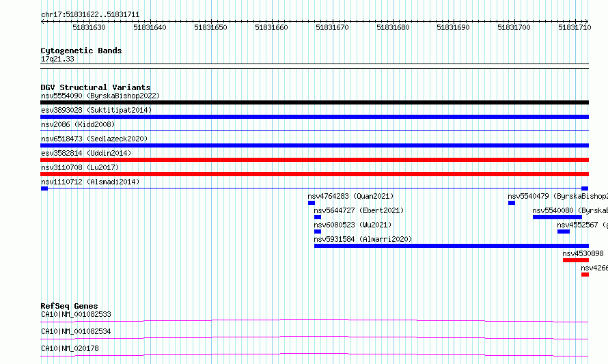
Task: Open nsv5644727 (Ebert2021) label
Action: [x=359, y=210]
